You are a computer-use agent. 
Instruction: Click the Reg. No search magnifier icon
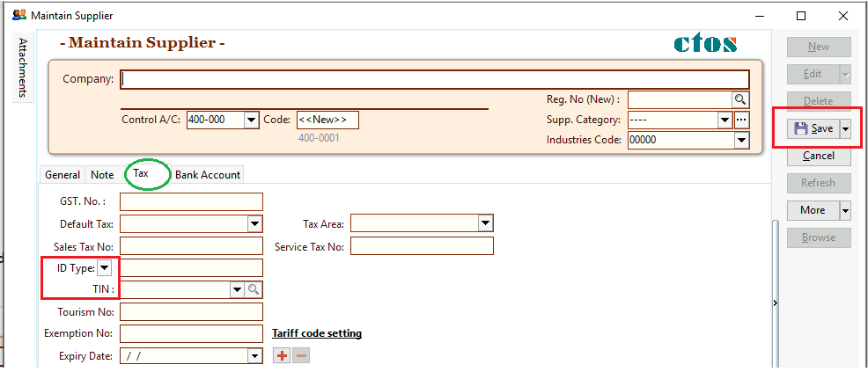point(740,99)
